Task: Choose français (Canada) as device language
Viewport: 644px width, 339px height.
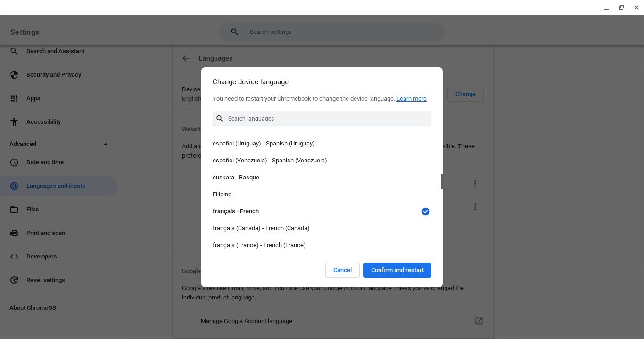Action: [x=261, y=228]
